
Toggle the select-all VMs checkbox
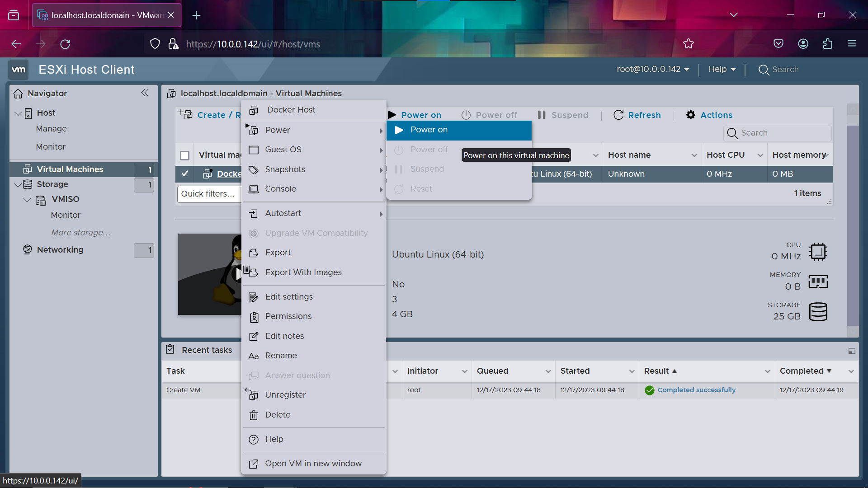tap(184, 155)
